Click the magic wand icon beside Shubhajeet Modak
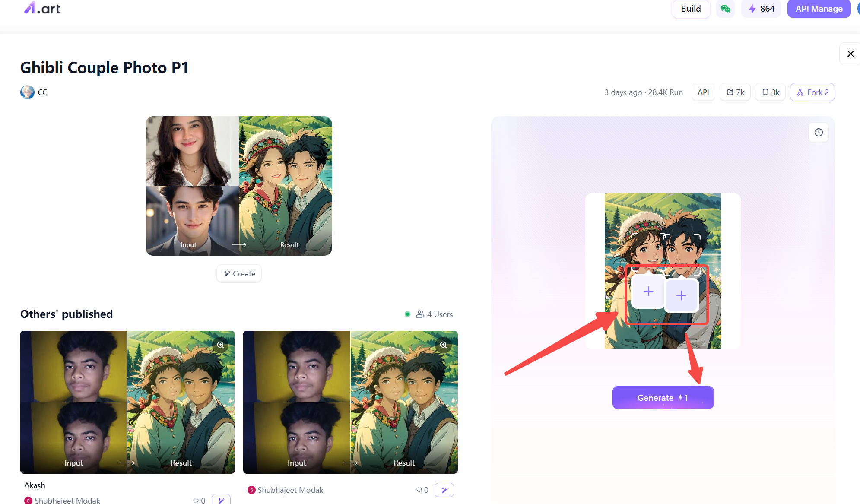The width and height of the screenshot is (860, 504). click(444, 490)
